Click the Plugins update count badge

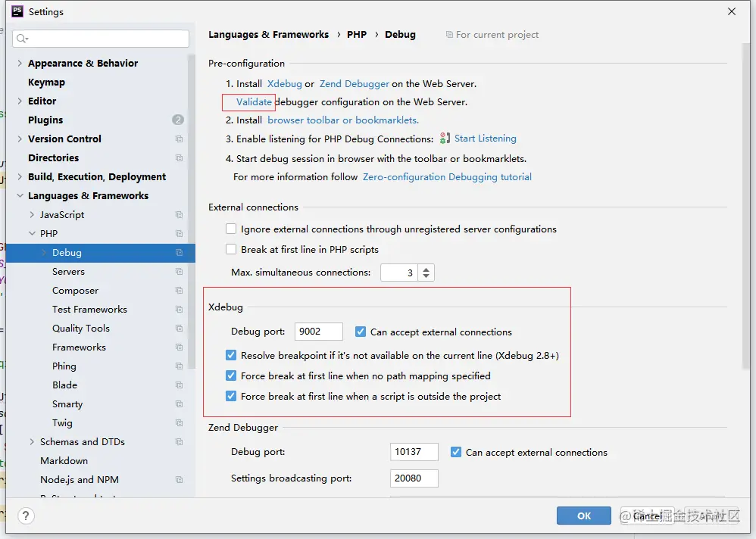(178, 120)
